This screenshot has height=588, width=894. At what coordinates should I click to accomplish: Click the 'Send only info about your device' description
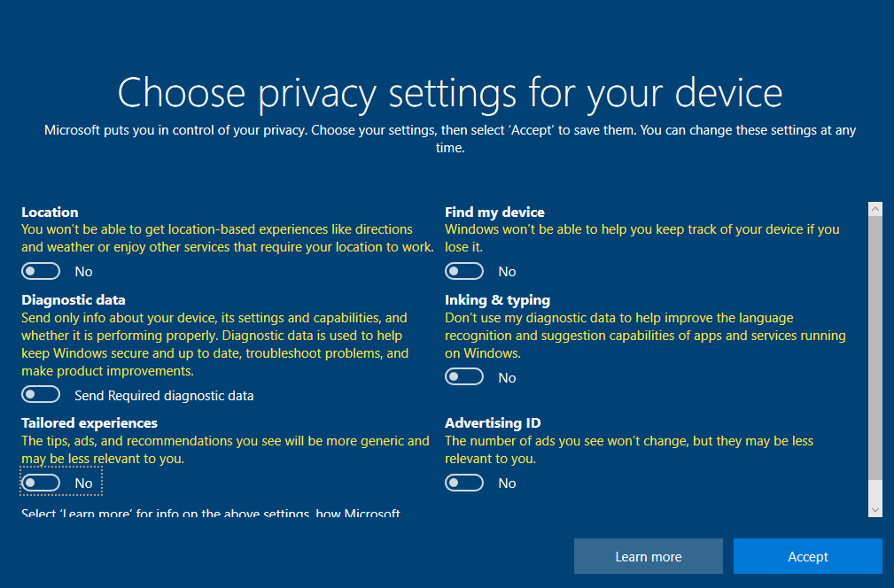click(215, 344)
